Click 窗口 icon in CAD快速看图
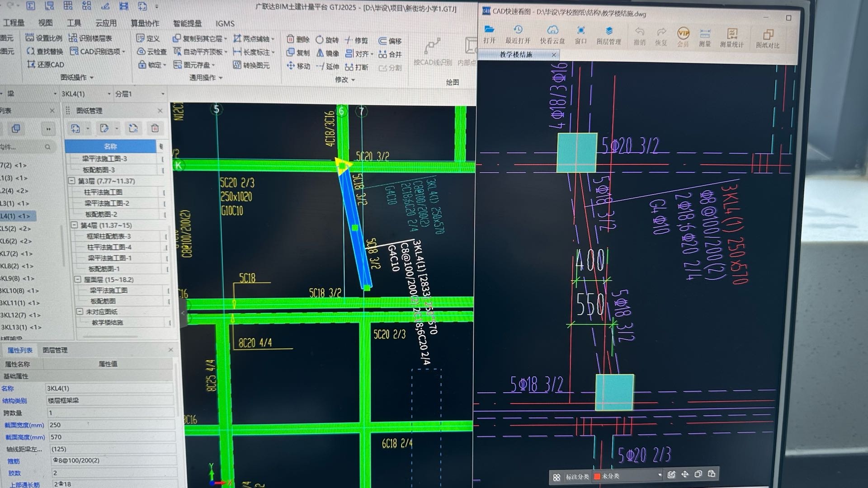The height and width of the screenshot is (488, 868). coord(580,36)
